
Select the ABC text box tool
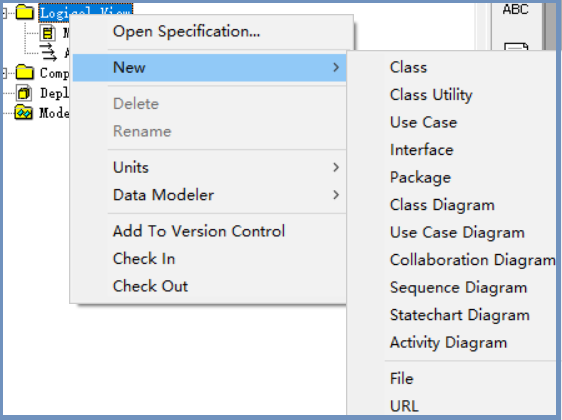515,9
